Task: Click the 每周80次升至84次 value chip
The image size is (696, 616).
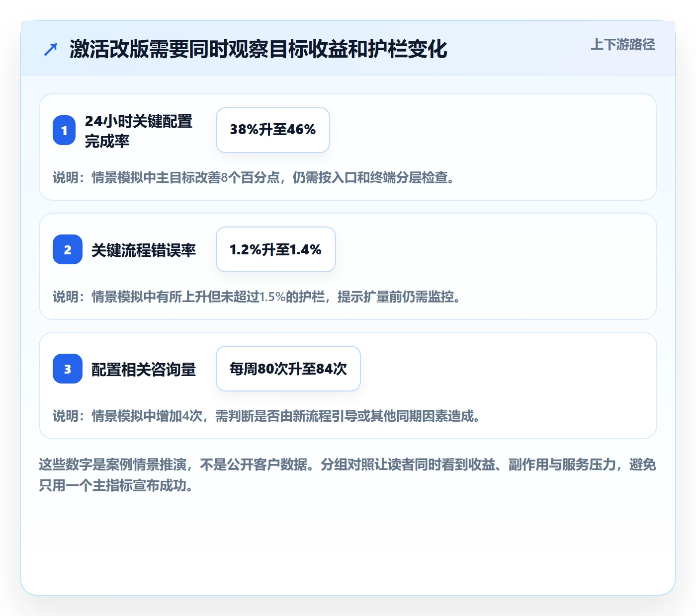Action: pyautogui.click(x=288, y=369)
